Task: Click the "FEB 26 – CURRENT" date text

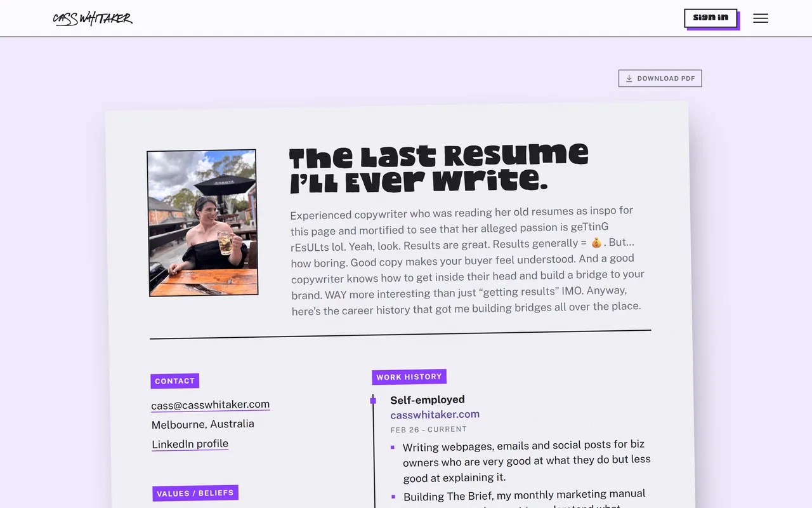Action: (x=429, y=429)
